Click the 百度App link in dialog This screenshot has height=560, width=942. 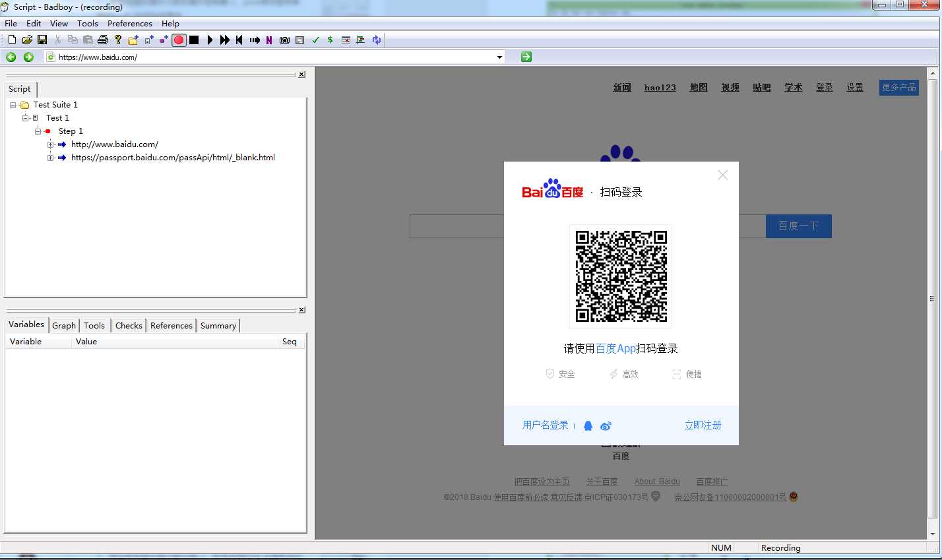[615, 348]
